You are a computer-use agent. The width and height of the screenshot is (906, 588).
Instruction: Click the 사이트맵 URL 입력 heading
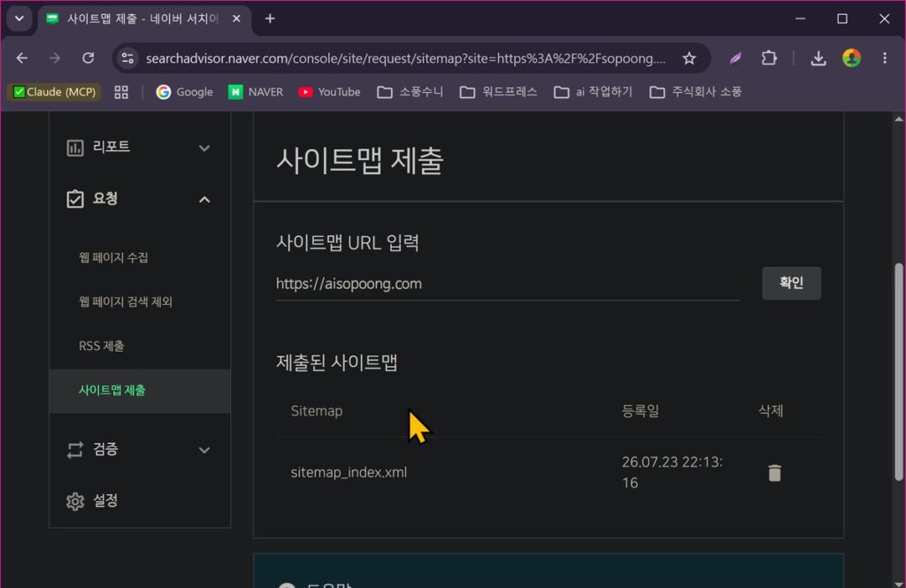tap(347, 242)
